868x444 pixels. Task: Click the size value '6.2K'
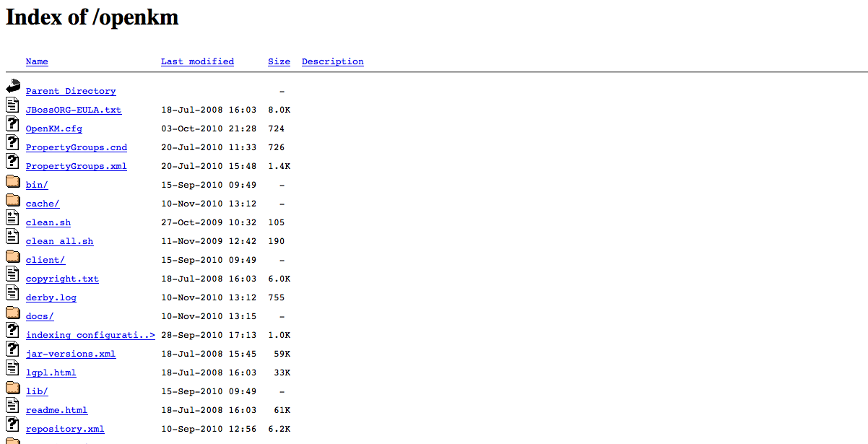pyautogui.click(x=279, y=429)
